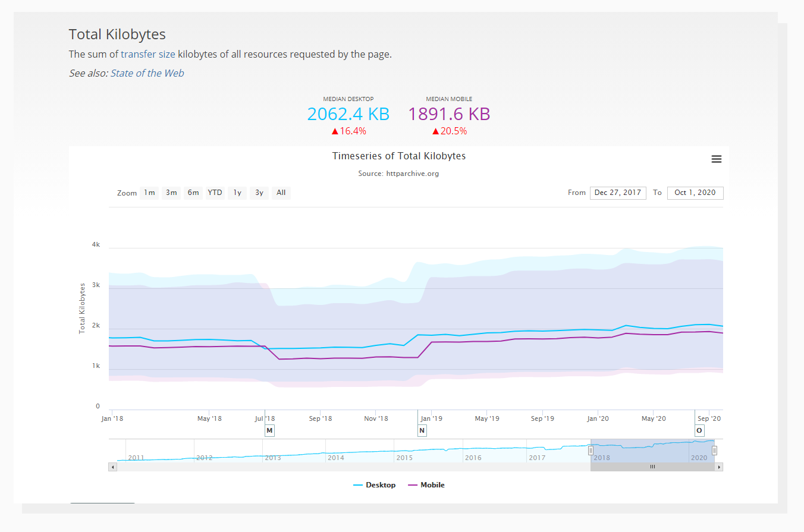Screen dimensions: 804x532
Task: Select the All zoom preset
Action: point(281,193)
